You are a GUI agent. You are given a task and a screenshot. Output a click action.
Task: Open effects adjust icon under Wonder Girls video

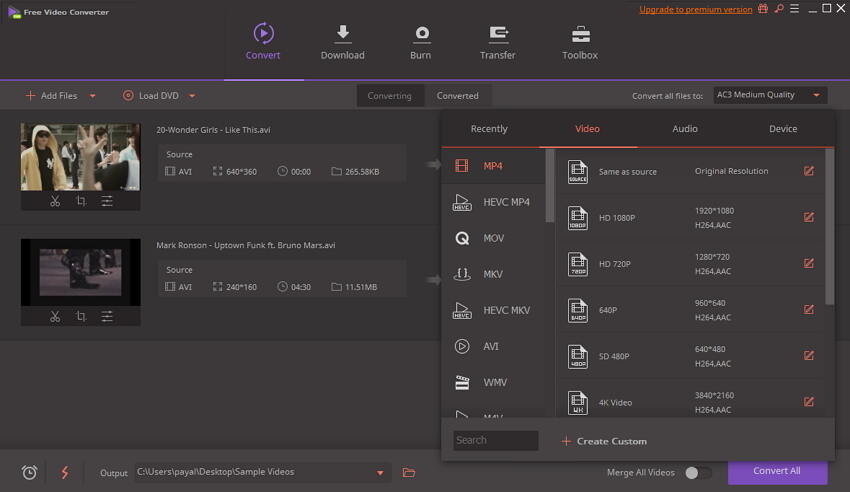107,201
